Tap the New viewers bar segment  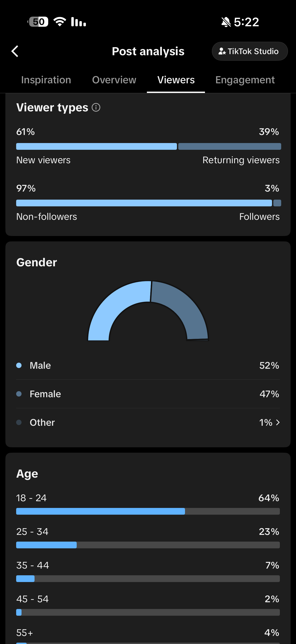(96, 146)
